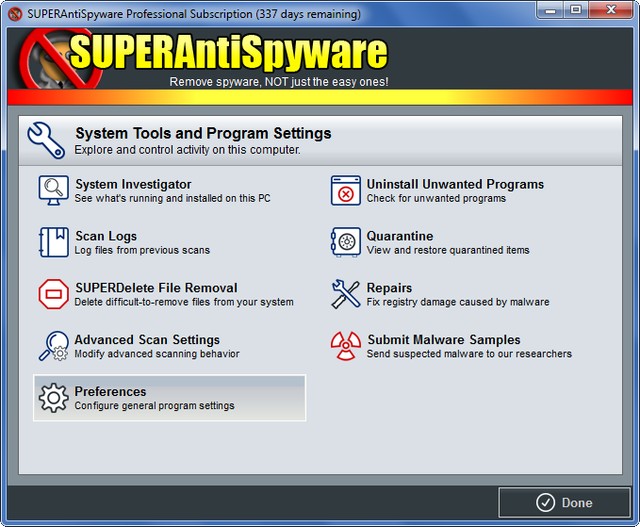Image resolution: width=640 pixels, height=527 pixels.
Task: Select the Preferences label text
Action: 110,392
